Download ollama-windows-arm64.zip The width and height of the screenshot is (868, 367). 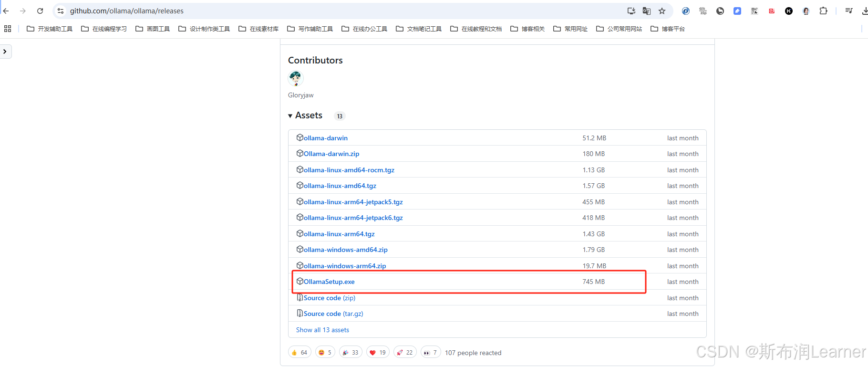(345, 266)
